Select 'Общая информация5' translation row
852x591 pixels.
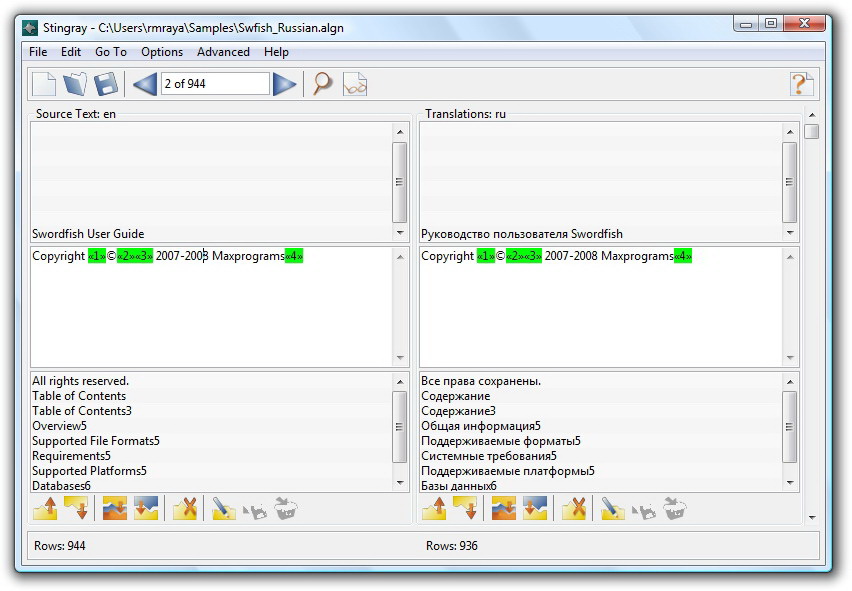tap(600, 426)
